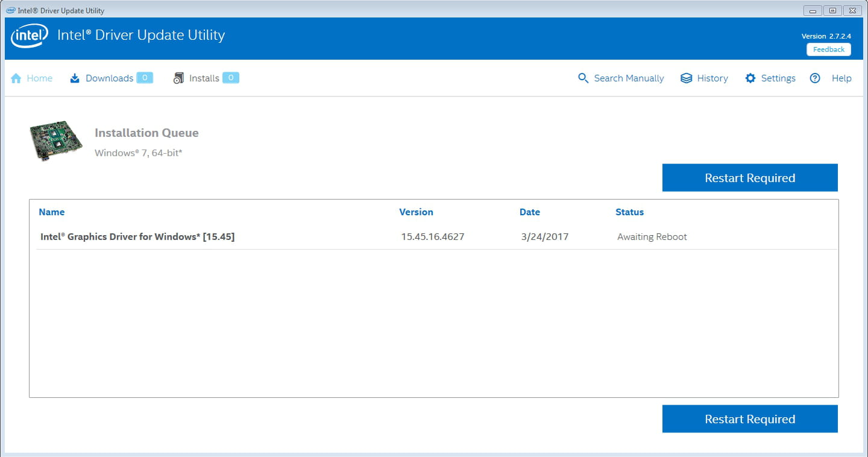Click the Installs disk icon
This screenshot has width=868, height=457.
tap(178, 78)
